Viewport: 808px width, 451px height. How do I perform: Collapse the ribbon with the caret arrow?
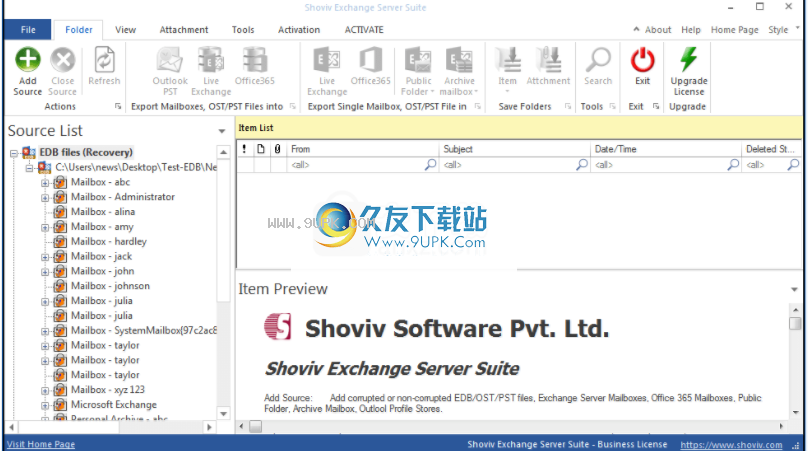636,29
